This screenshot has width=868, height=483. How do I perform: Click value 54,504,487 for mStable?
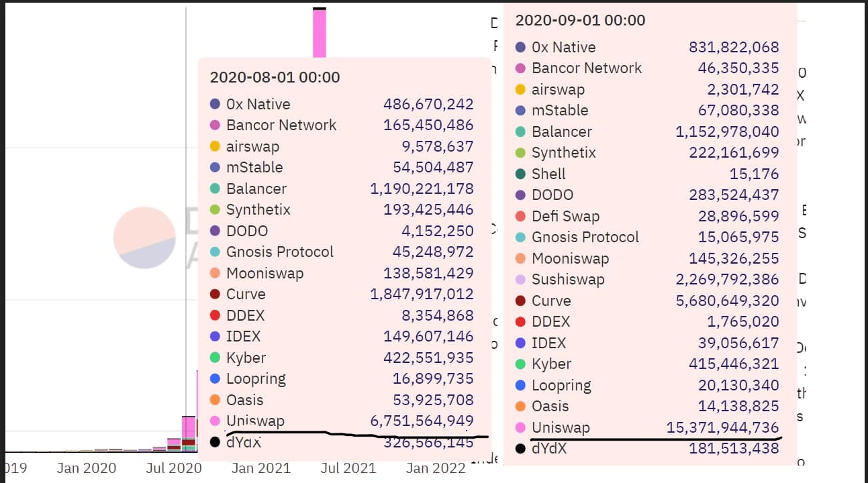pos(433,168)
